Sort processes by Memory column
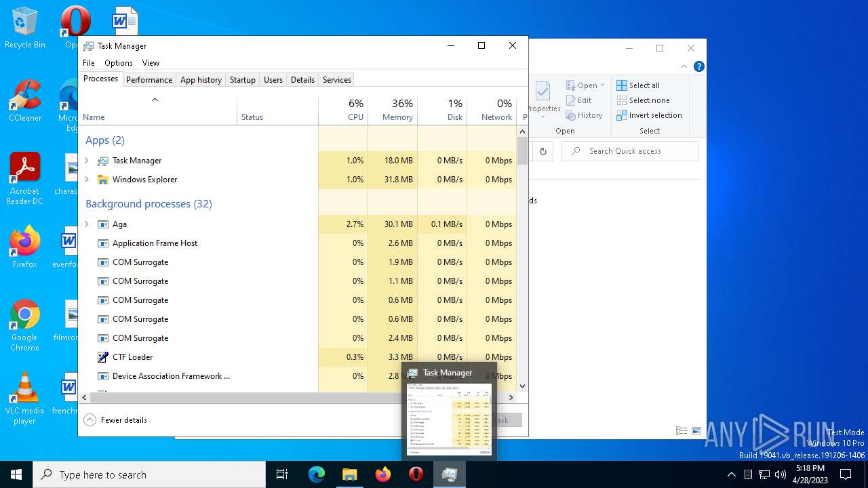The image size is (868, 488). click(393, 110)
